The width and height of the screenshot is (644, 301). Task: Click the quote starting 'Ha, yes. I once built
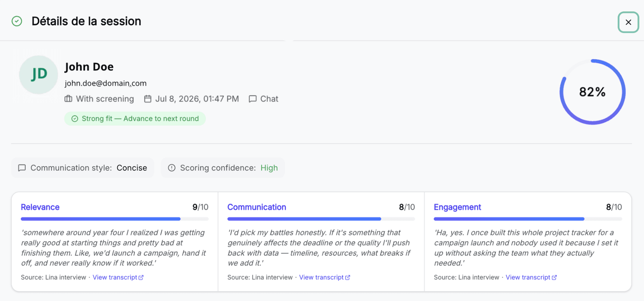(x=526, y=248)
